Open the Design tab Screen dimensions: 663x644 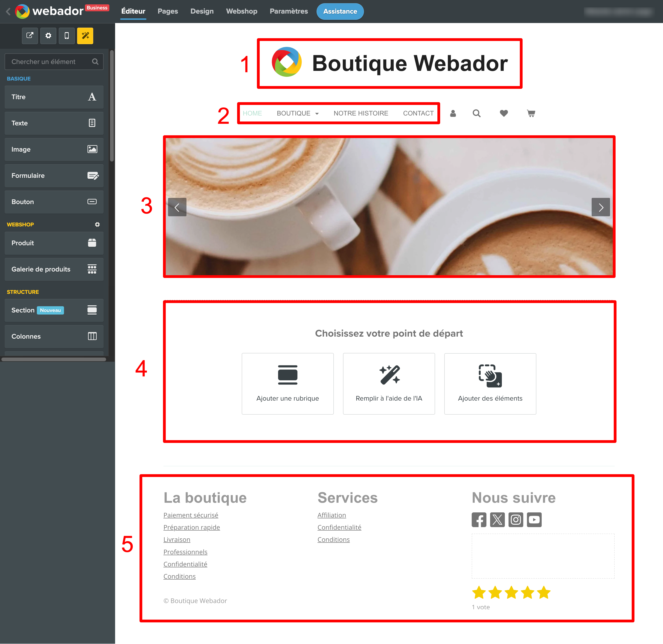[x=202, y=11]
